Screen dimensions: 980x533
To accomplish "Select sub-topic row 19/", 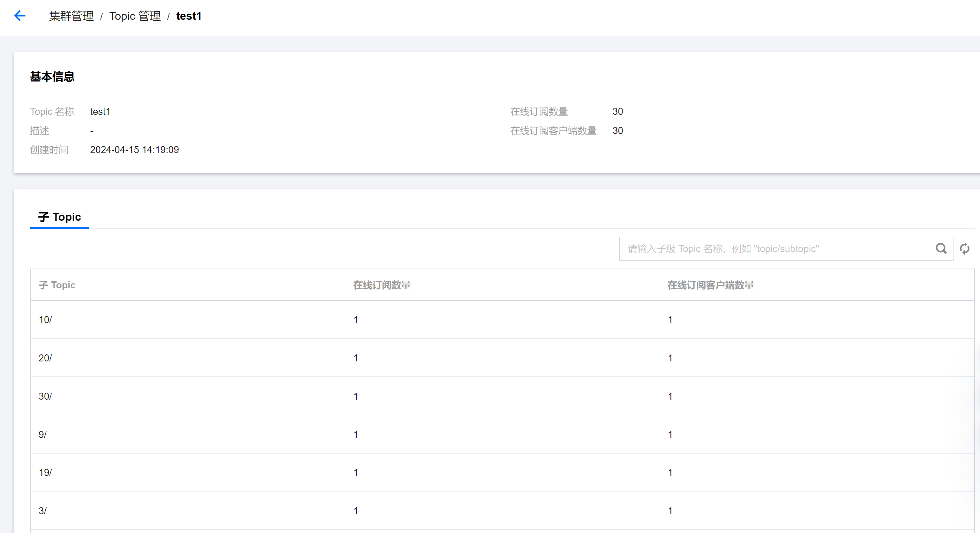I will click(x=502, y=472).
